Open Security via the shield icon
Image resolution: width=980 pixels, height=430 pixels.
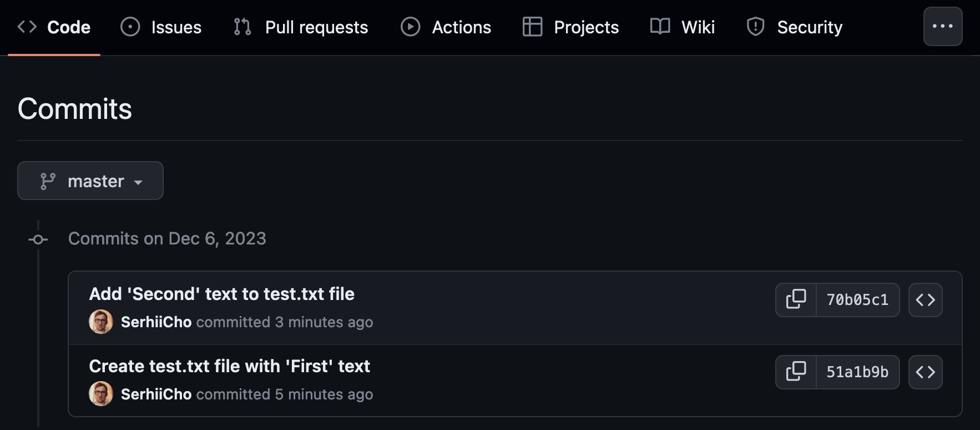click(755, 26)
